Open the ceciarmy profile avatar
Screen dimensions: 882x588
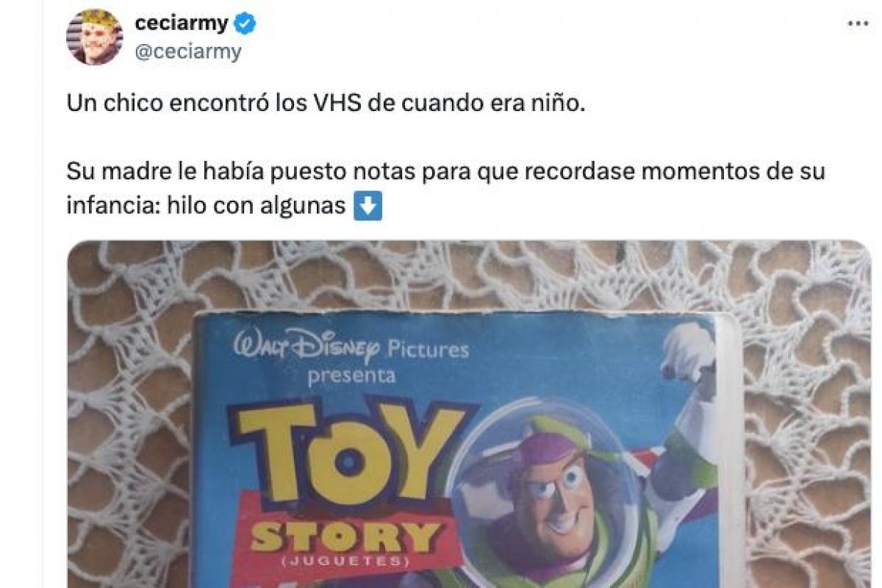(95, 37)
